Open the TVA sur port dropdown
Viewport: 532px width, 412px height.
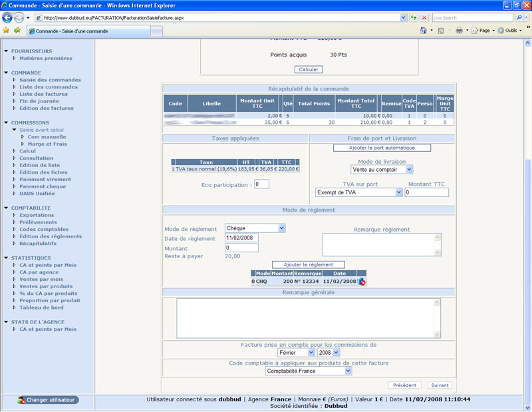click(x=398, y=192)
